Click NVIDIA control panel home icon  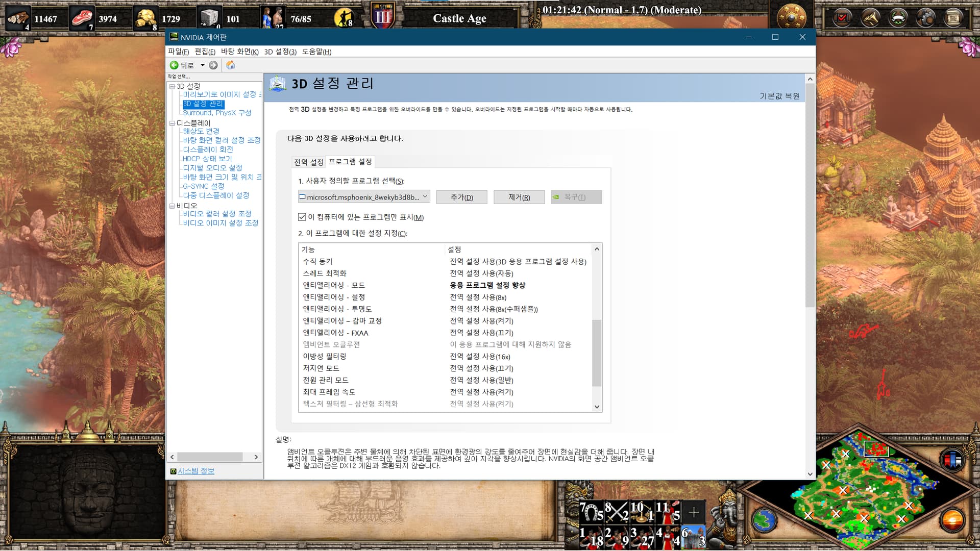point(231,65)
